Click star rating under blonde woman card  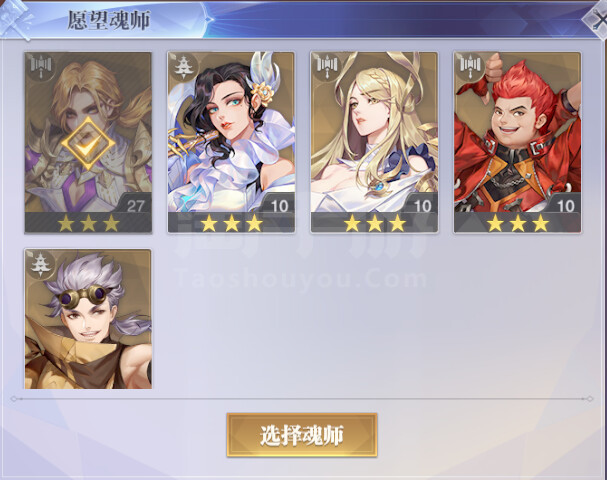(374, 223)
